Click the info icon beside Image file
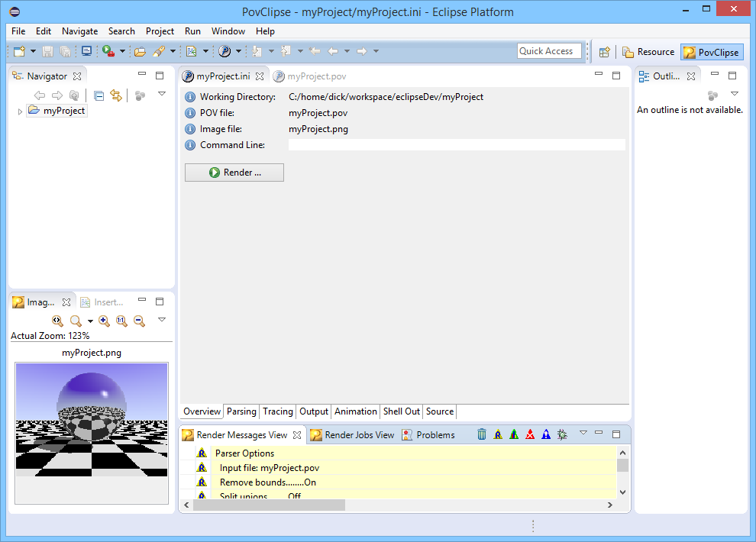Image resolution: width=756 pixels, height=542 pixels. tap(190, 129)
